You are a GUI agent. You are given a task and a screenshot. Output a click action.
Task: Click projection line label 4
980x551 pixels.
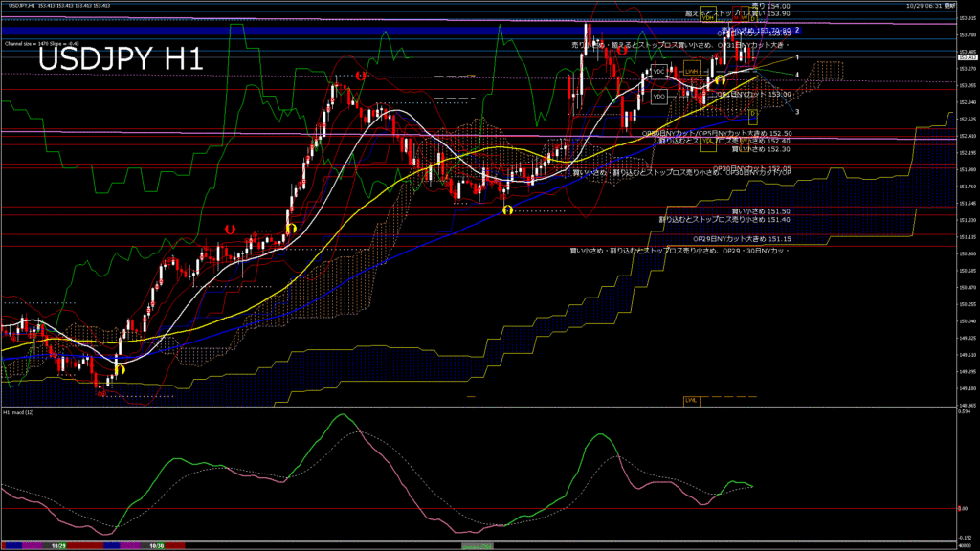(x=797, y=75)
